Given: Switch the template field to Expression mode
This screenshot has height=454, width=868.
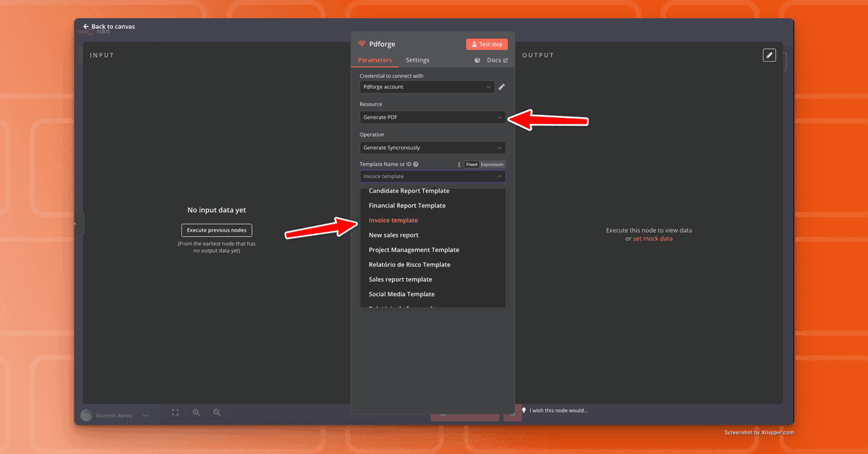Looking at the screenshot, I should 492,164.
